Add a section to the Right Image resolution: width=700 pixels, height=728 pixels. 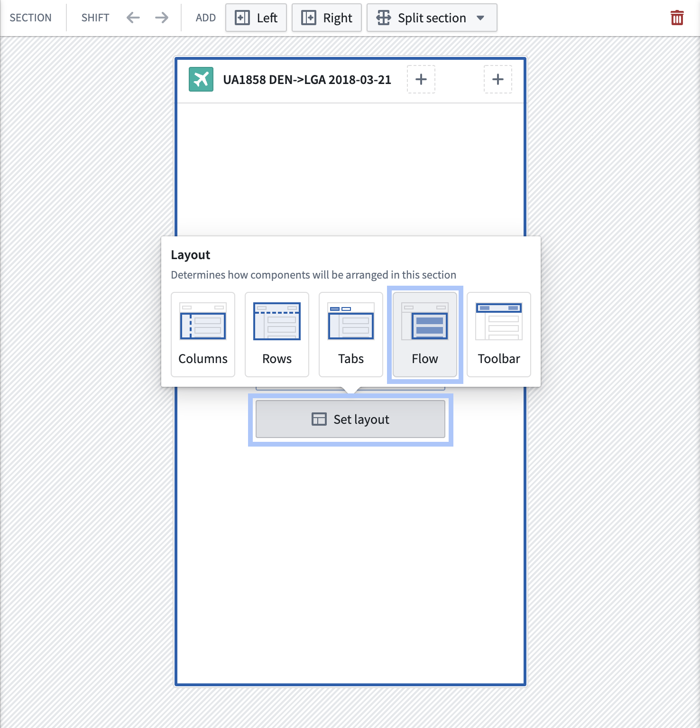327,18
